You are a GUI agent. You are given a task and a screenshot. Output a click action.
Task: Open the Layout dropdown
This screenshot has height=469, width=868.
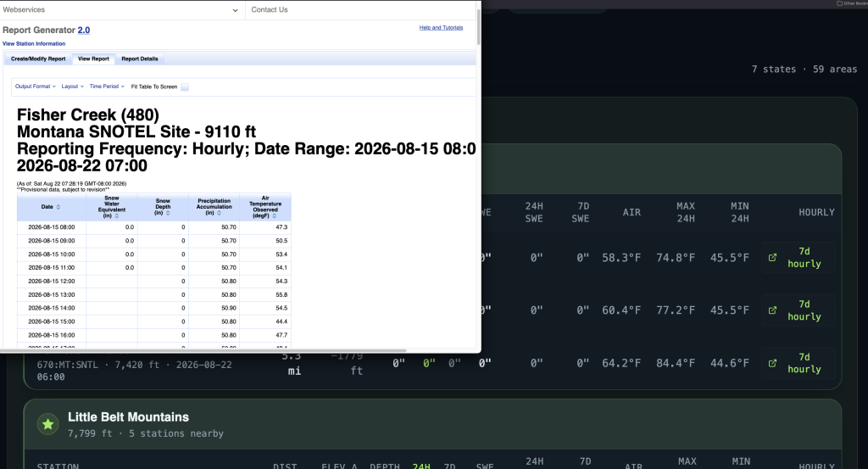point(73,87)
